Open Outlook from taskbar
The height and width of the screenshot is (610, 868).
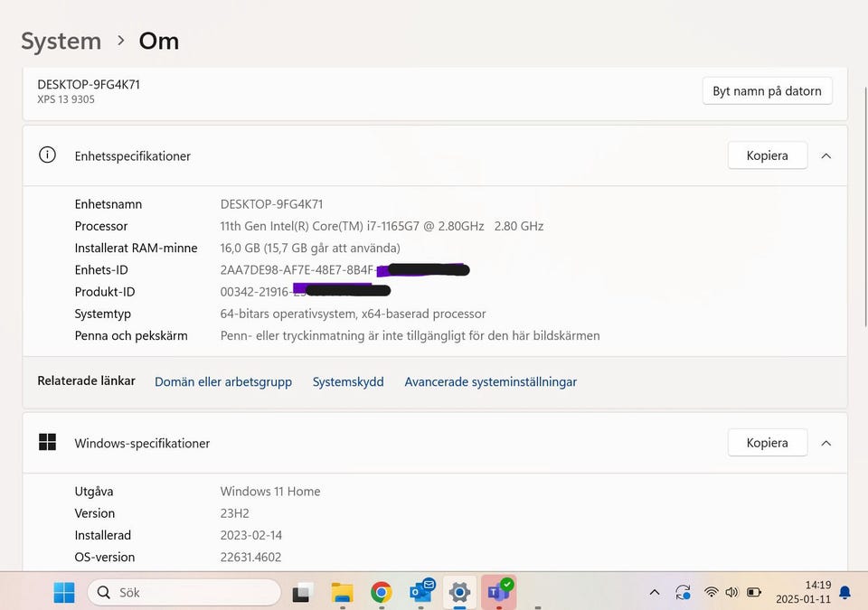point(422,591)
